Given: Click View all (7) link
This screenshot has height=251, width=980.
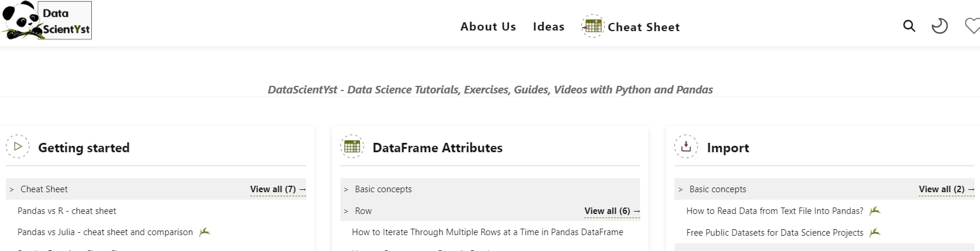Looking at the screenshot, I should tap(277, 189).
